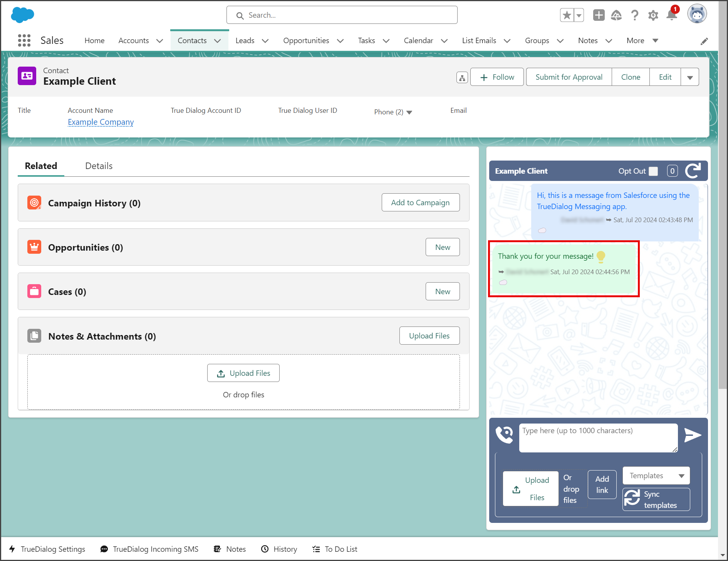Click the phone call icon in chat
728x561 pixels.
click(x=504, y=435)
